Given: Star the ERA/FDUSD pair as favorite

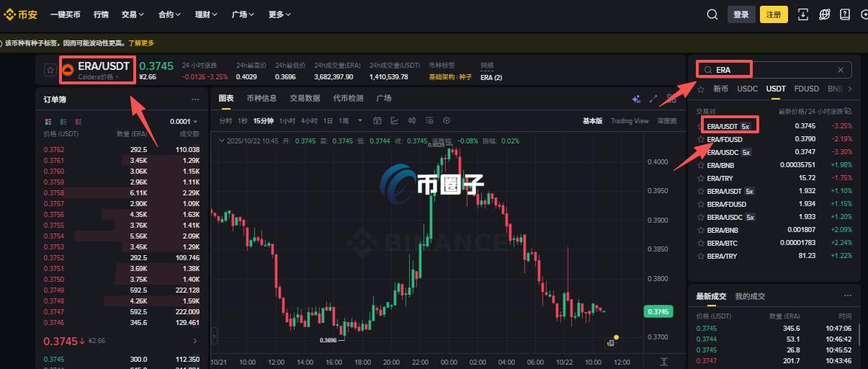Looking at the screenshot, I should [x=701, y=139].
